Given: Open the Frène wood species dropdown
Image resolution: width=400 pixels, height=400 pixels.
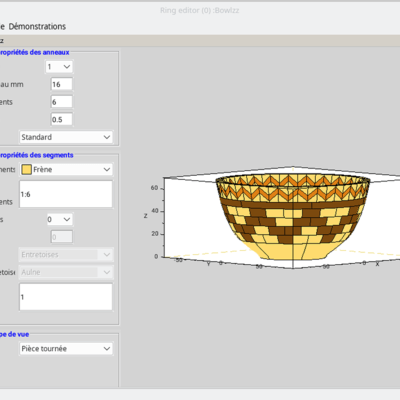Looking at the screenshot, I should [66, 169].
